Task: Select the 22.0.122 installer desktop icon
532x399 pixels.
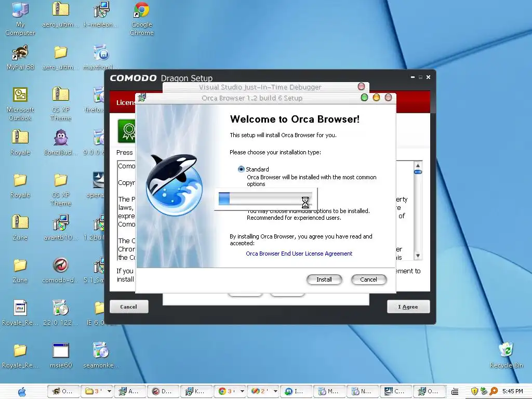Action: pyautogui.click(x=60, y=313)
